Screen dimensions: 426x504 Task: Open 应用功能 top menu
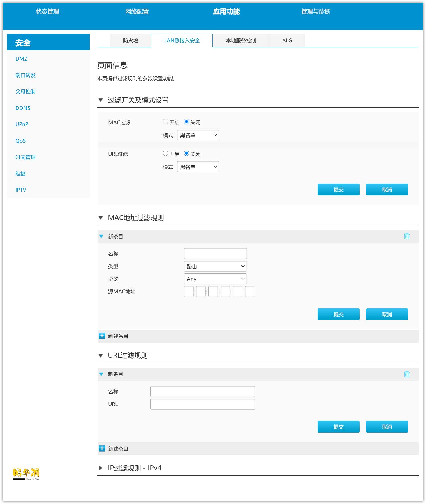pyautogui.click(x=226, y=11)
